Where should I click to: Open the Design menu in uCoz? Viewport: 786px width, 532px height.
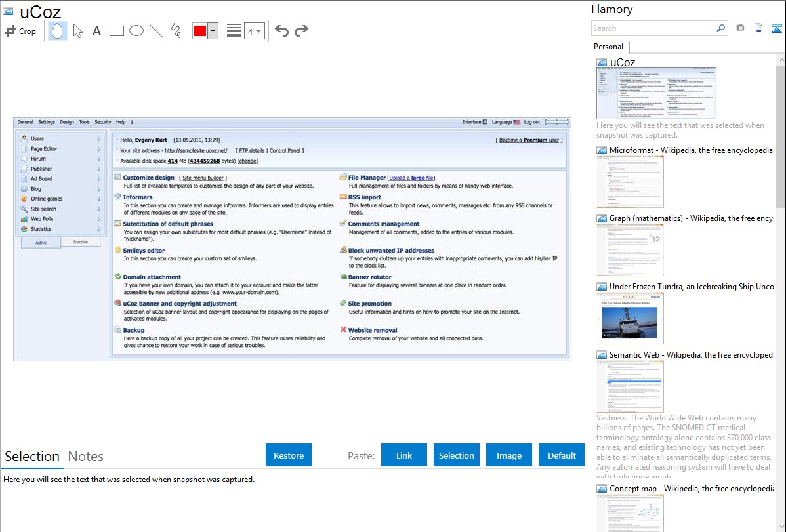pos(67,122)
